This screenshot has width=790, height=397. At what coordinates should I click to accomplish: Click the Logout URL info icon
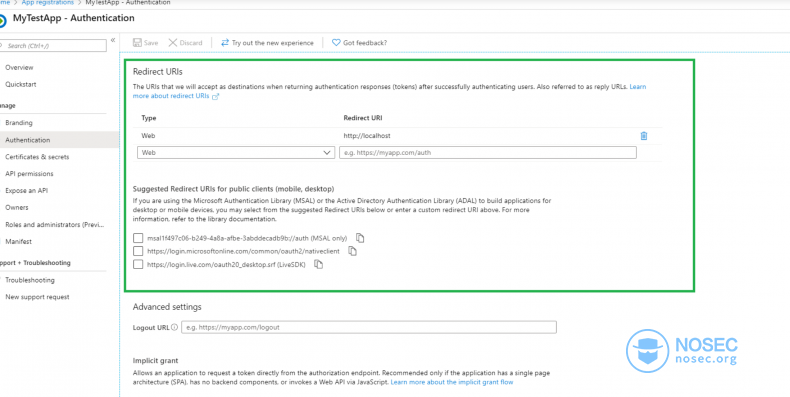[174, 327]
